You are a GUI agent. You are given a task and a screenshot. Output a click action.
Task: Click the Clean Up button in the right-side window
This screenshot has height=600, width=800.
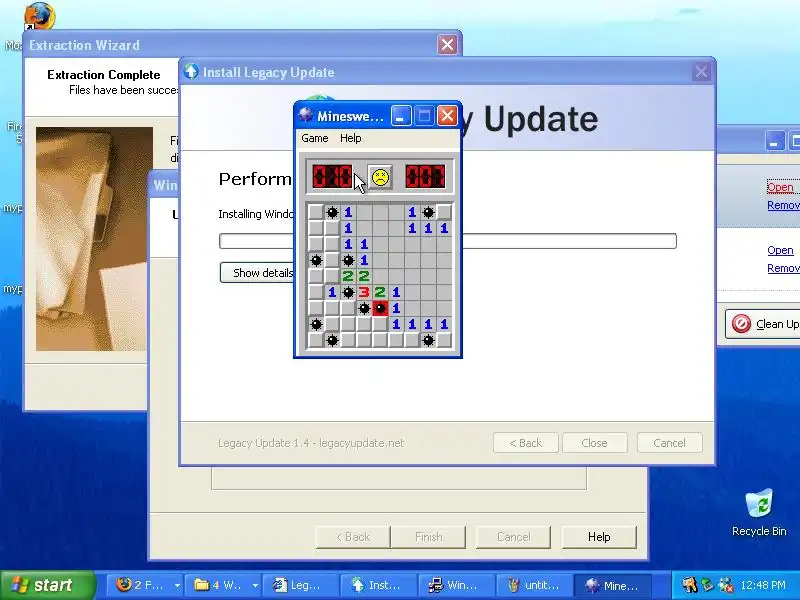tap(762, 323)
